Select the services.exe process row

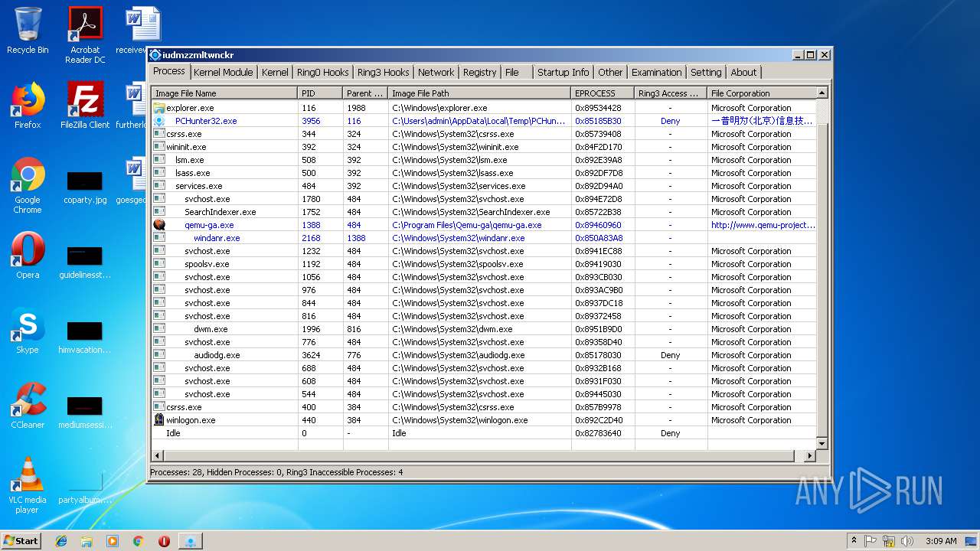484,186
